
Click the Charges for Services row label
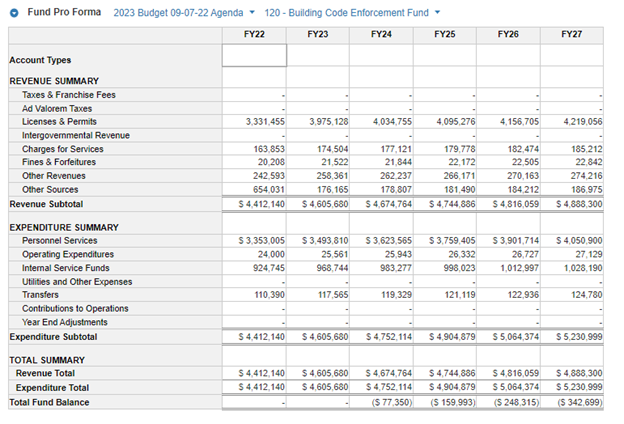click(62, 149)
